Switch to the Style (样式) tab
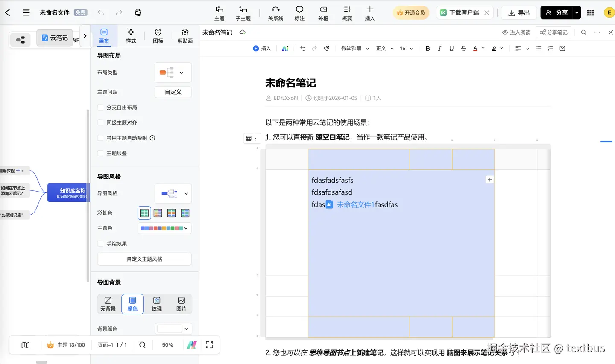615x364 pixels. (131, 36)
